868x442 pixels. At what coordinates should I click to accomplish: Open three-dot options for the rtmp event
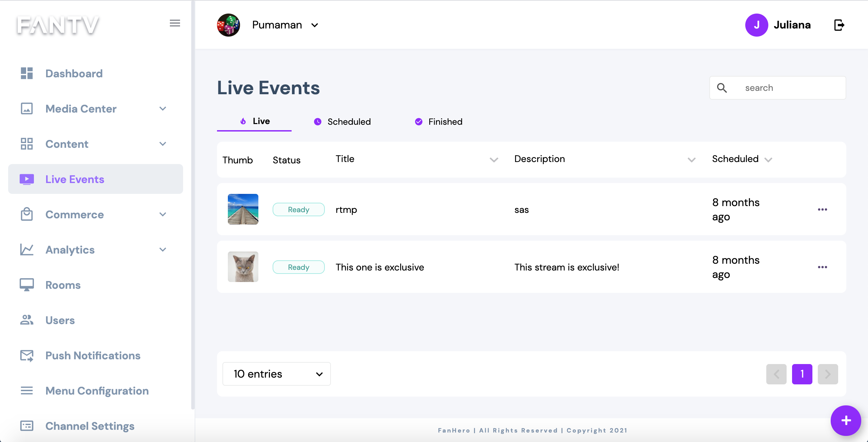click(x=822, y=209)
